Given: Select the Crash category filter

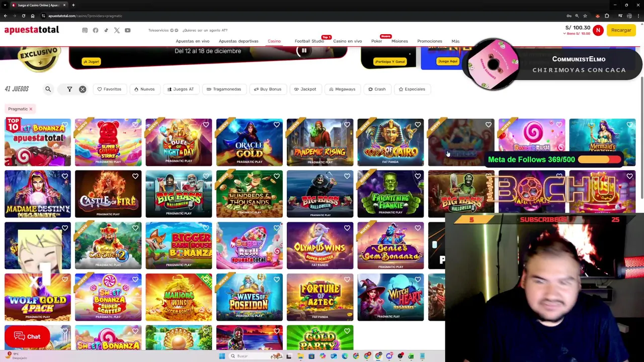Looking at the screenshot, I should [x=377, y=89].
